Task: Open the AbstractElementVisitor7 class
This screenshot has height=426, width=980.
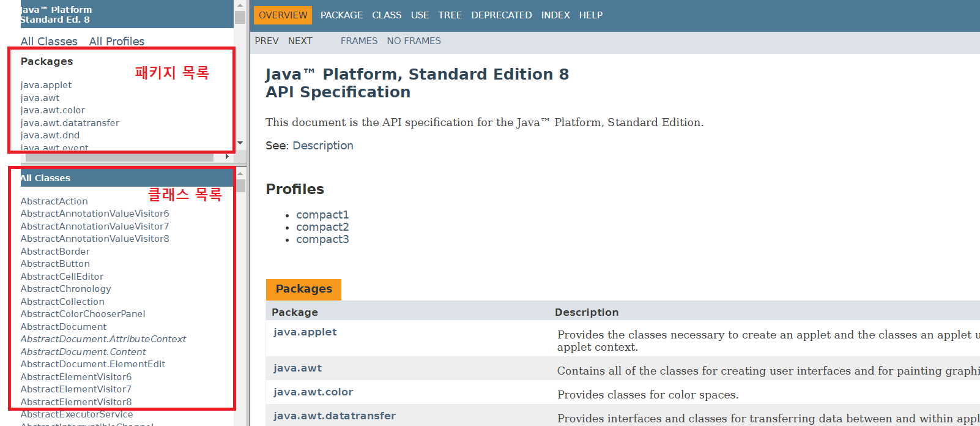Action: pyautogui.click(x=76, y=389)
